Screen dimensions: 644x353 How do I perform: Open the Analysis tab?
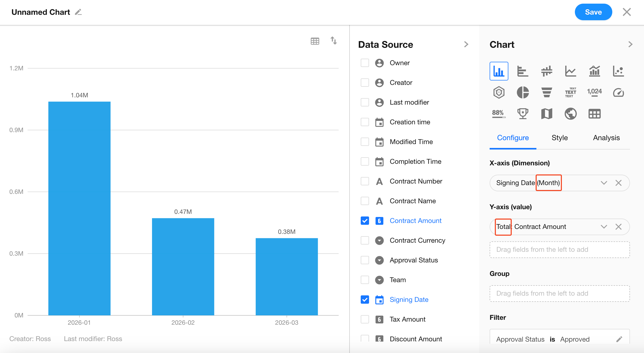point(606,138)
